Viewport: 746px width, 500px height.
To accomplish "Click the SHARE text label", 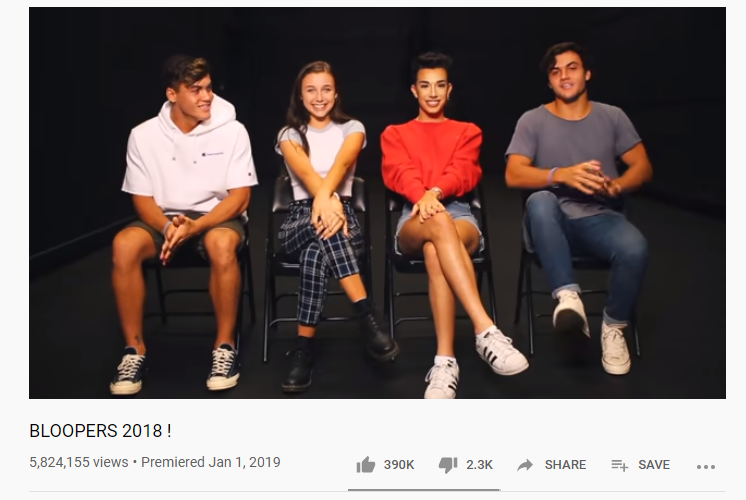I will coord(565,465).
